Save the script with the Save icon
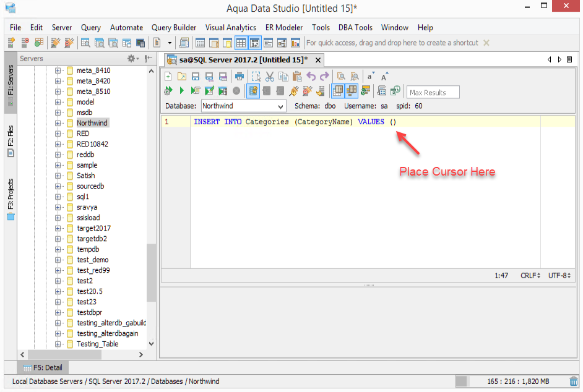This screenshot has width=583, height=392. tap(196, 77)
